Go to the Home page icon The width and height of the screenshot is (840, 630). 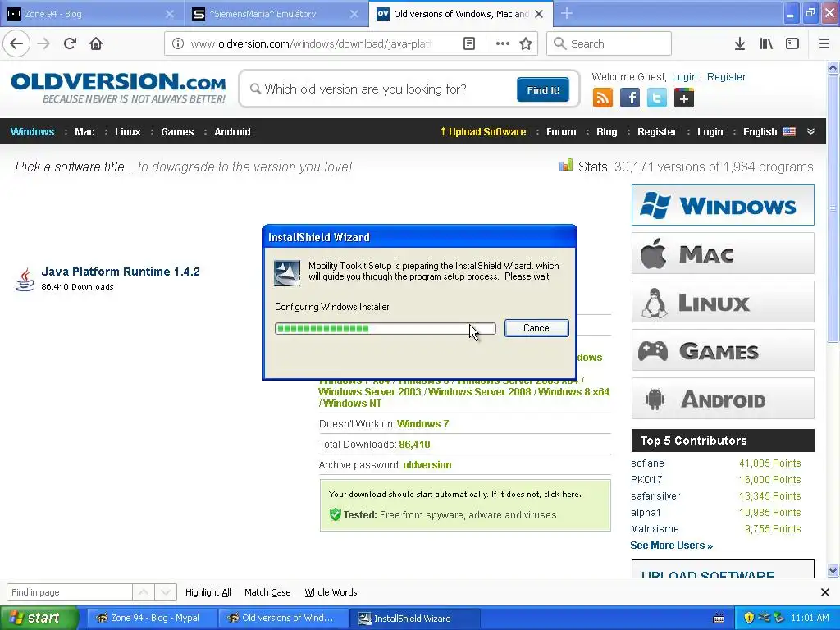click(96, 43)
